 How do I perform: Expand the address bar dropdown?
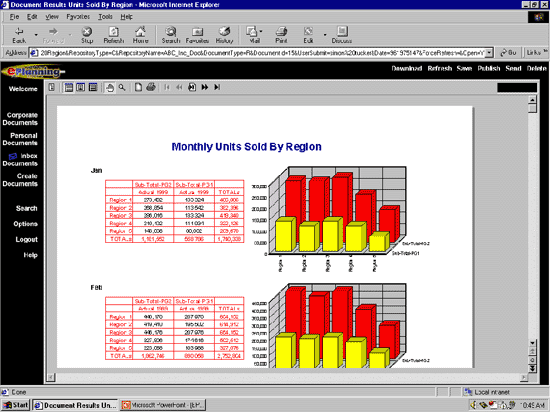tap(489, 53)
